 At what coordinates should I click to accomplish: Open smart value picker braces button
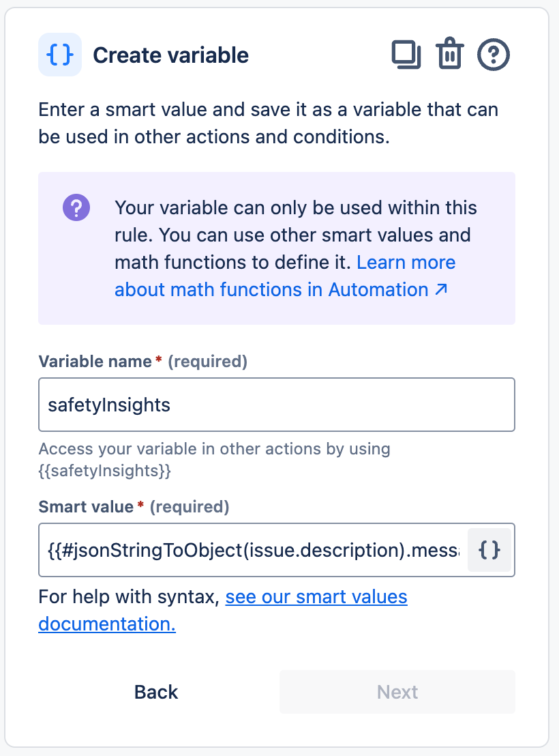tap(489, 549)
